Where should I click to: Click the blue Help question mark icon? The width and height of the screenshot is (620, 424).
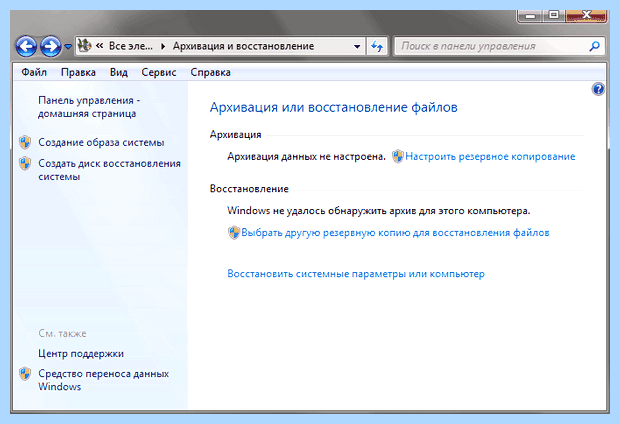click(598, 89)
